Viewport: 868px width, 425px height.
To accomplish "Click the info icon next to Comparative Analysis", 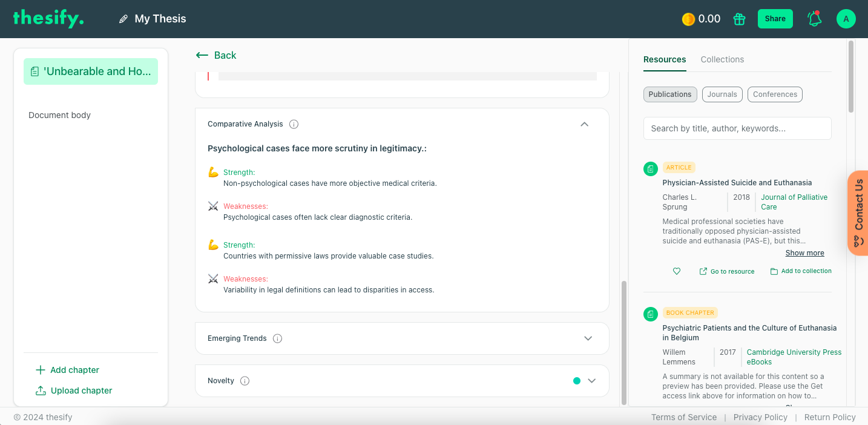I will coord(294,124).
